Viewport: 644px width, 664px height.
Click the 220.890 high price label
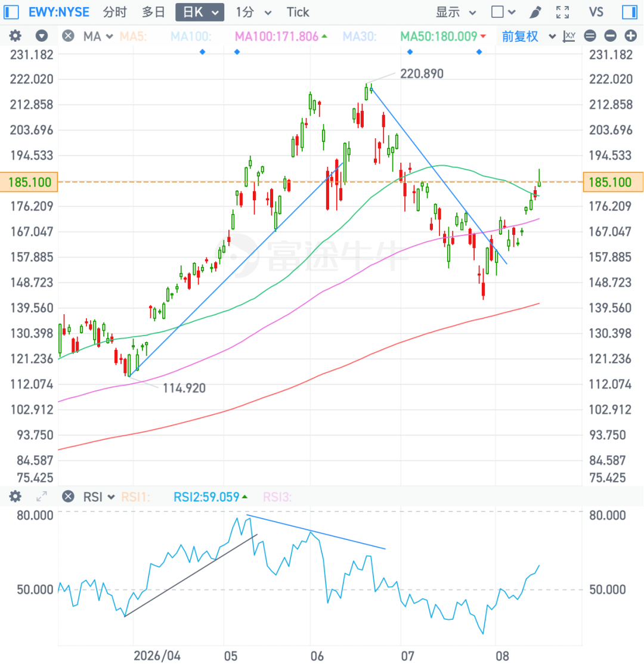(x=422, y=74)
